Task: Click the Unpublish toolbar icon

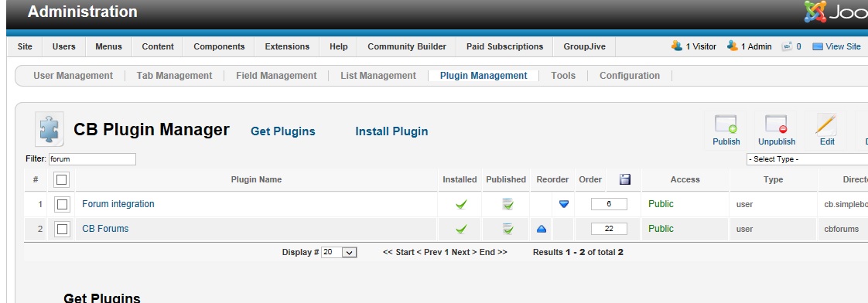Action: [776, 124]
